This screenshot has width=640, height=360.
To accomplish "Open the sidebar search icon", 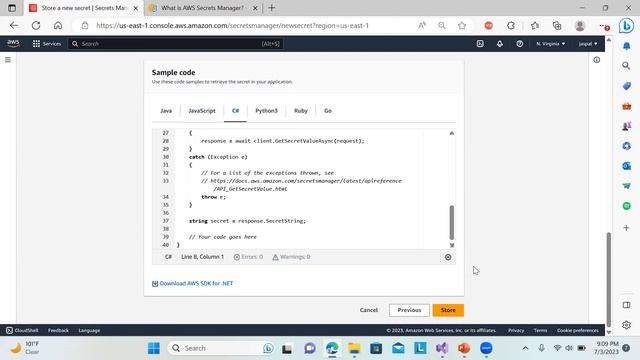I will point(626,66).
